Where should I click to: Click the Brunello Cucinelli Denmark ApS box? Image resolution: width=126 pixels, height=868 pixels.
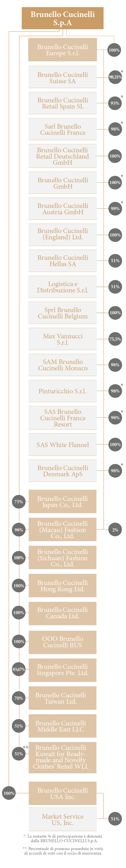pos(62,471)
